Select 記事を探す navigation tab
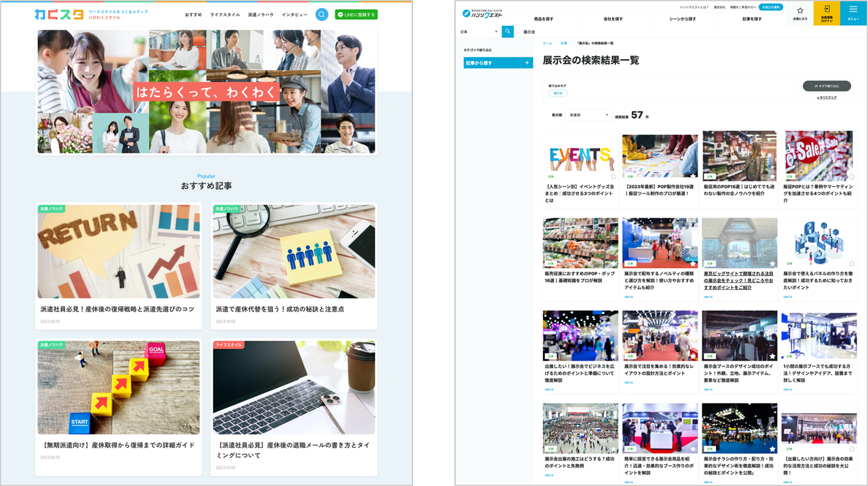 point(752,19)
